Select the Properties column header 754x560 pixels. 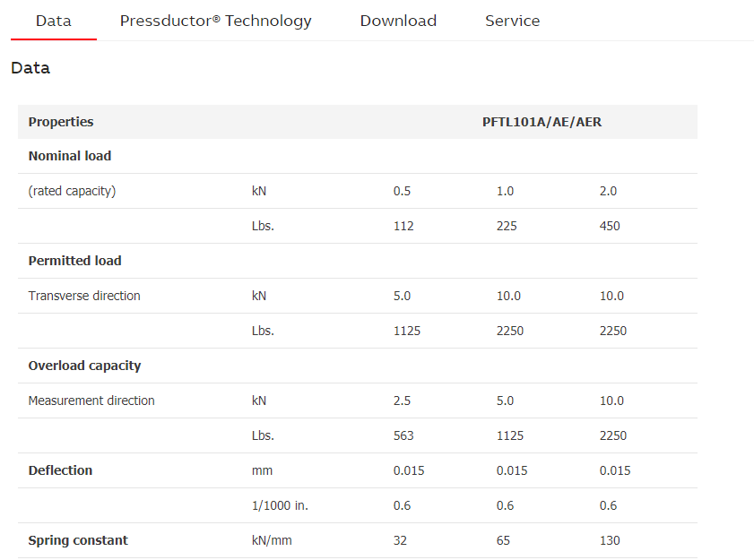coord(61,122)
